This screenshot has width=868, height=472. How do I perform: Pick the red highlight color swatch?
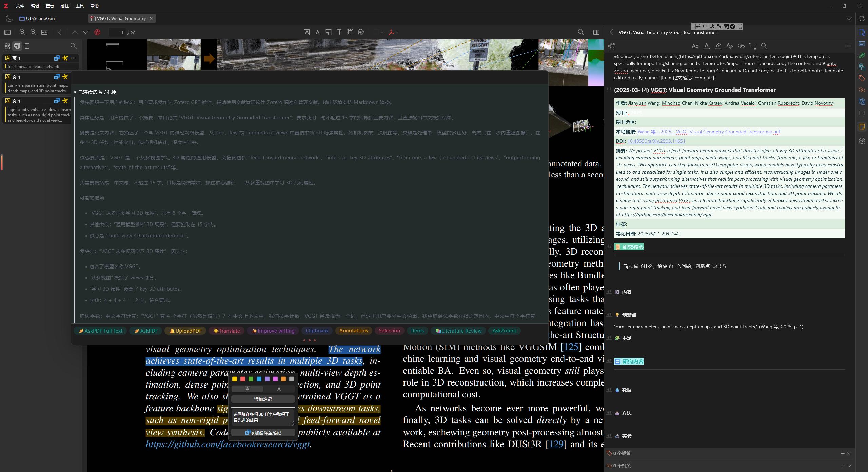click(x=243, y=379)
